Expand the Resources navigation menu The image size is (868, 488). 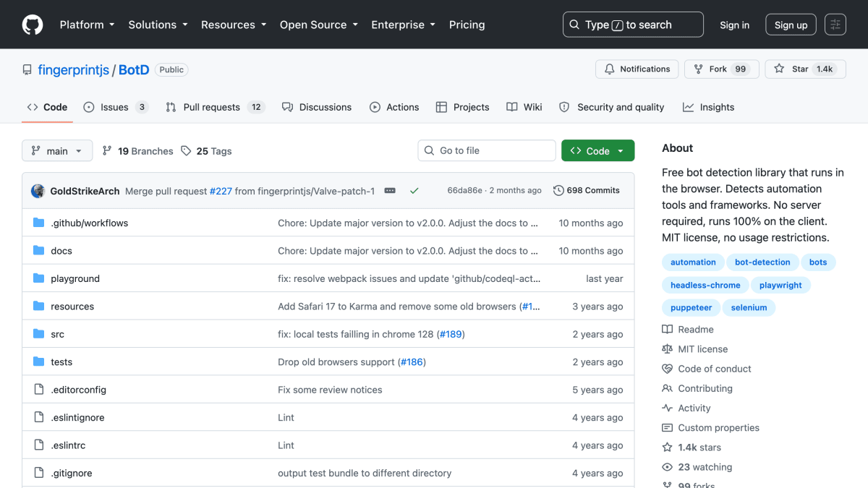(234, 25)
